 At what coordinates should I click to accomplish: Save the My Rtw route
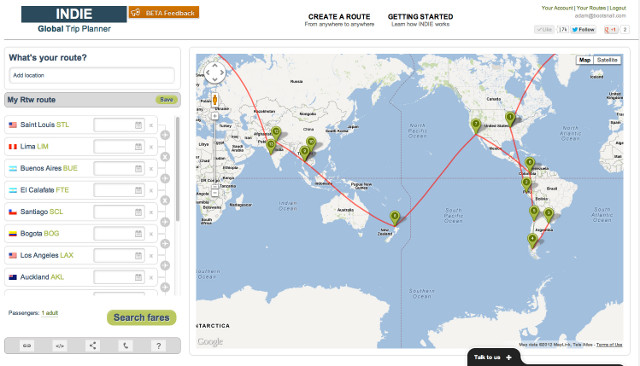(166, 100)
